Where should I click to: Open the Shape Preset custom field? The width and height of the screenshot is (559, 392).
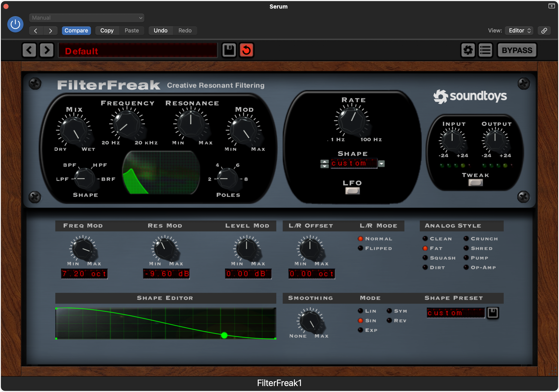tap(456, 313)
